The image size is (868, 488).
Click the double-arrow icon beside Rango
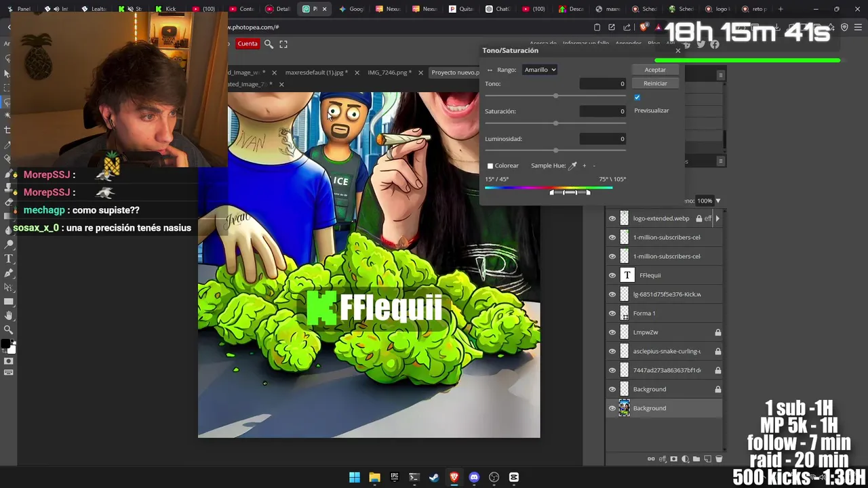click(490, 70)
